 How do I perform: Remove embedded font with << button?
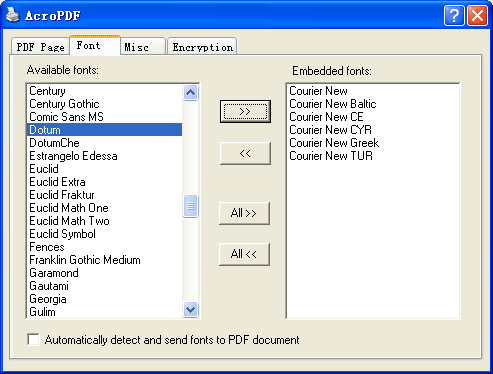[245, 153]
